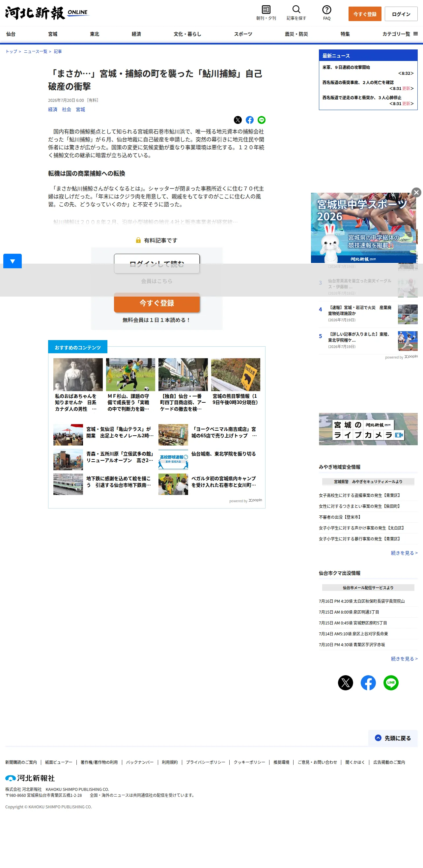Open the 宮城の熊目撃情報 article thumbnail
The width and height of the screenshot is (423, 868).
pos(236,375)
